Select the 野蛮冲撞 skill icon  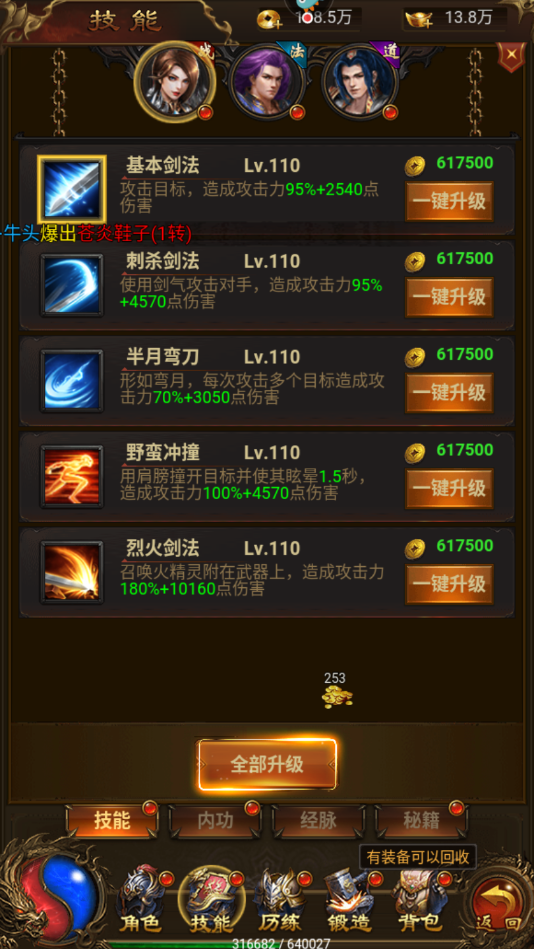click(72, 476)
